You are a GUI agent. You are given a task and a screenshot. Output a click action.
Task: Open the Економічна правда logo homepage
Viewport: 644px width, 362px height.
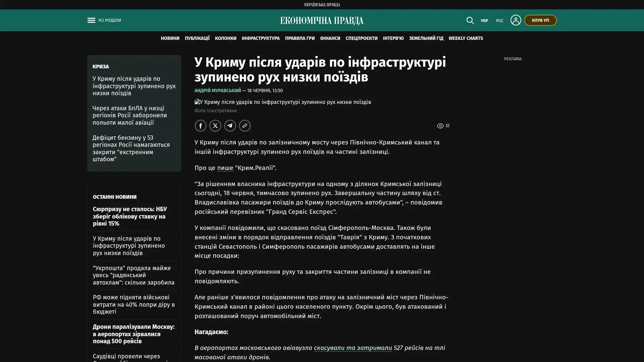click(322, 21)
